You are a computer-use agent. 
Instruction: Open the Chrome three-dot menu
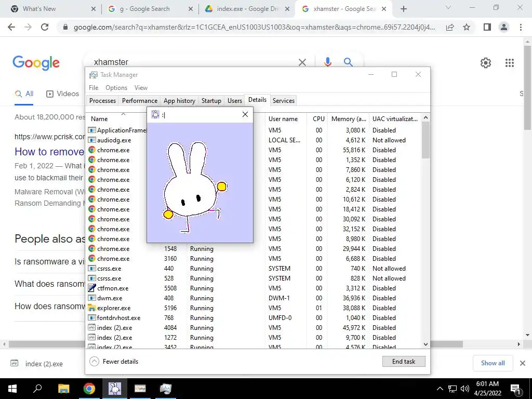(x=521, y=27)
